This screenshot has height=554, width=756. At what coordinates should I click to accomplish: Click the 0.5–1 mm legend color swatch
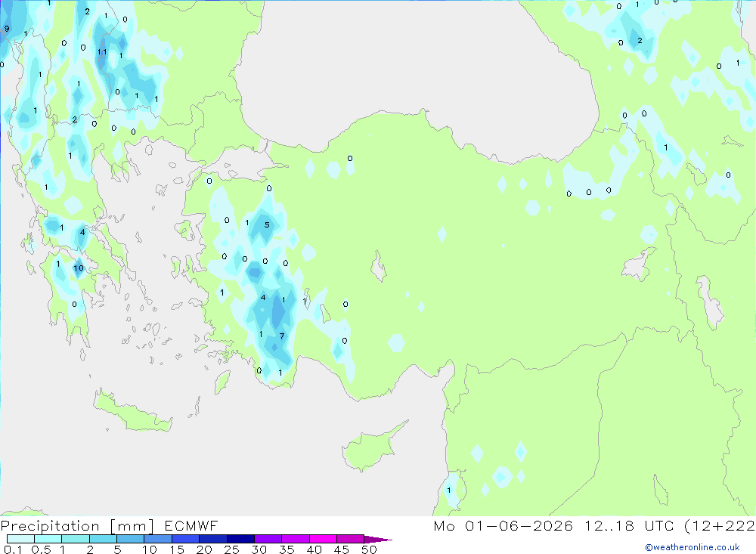[x=48, y=539]
